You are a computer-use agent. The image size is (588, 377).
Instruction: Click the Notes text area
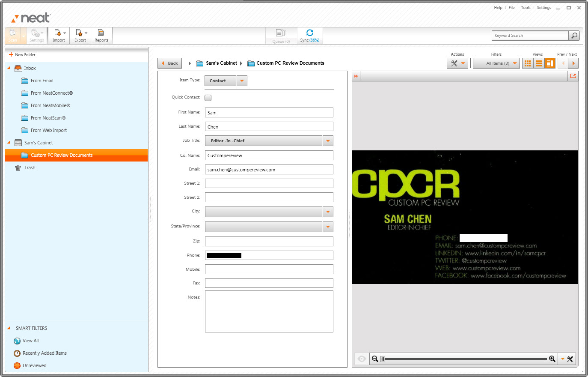point(269,311)
